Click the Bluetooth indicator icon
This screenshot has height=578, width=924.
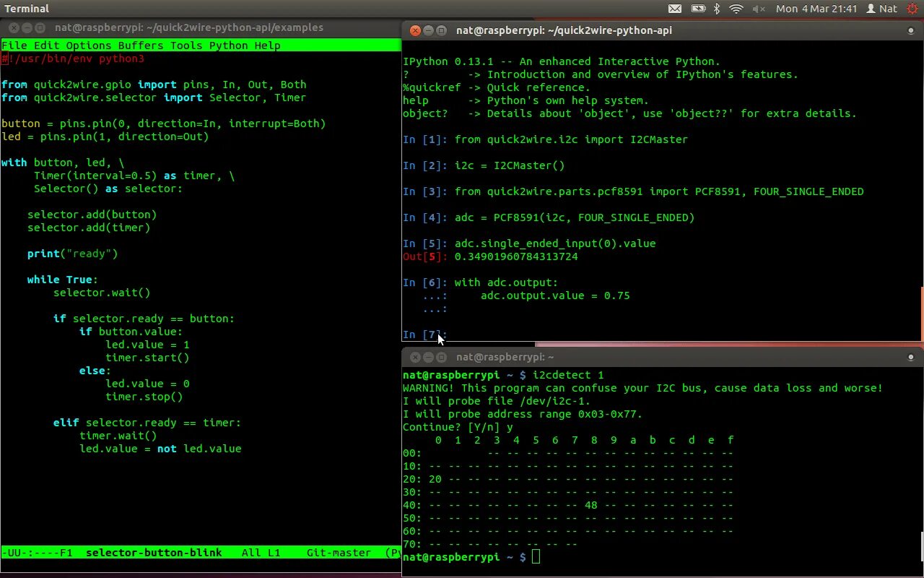click(x=717, y=9)
